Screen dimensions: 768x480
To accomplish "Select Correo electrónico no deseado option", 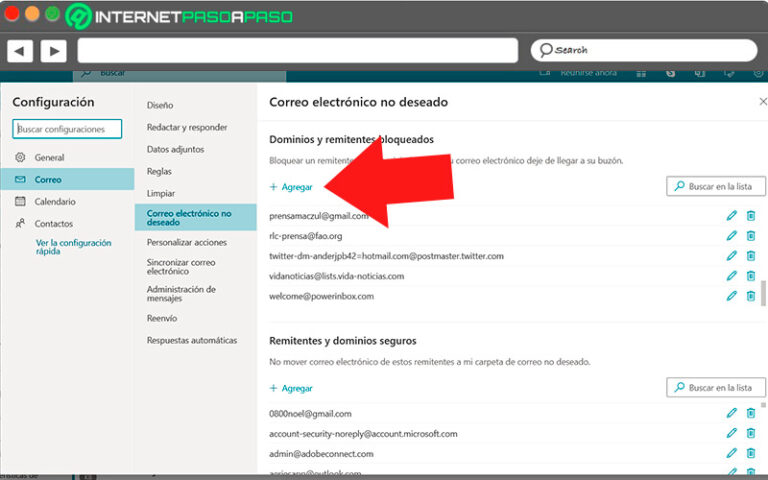I will [x=195, y=217].
